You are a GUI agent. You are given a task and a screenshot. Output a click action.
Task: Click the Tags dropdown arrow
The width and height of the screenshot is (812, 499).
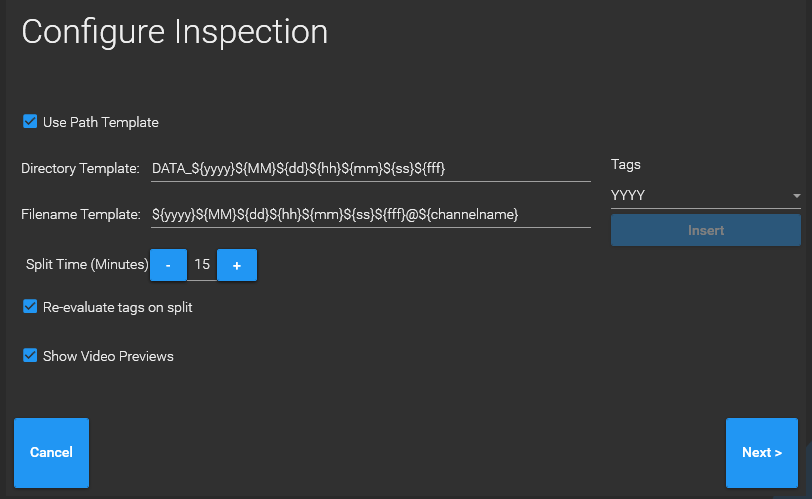click(797, 196)
